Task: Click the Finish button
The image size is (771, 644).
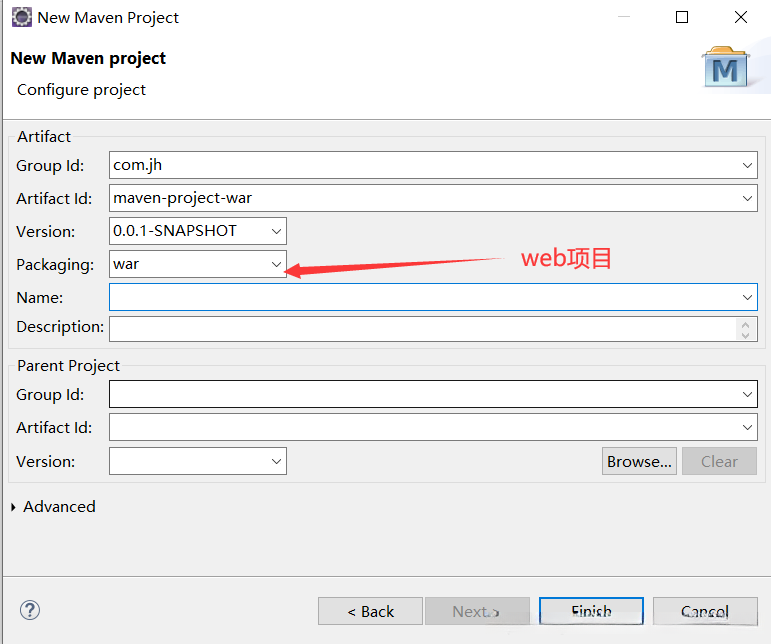Action: [x=591, y=611]
